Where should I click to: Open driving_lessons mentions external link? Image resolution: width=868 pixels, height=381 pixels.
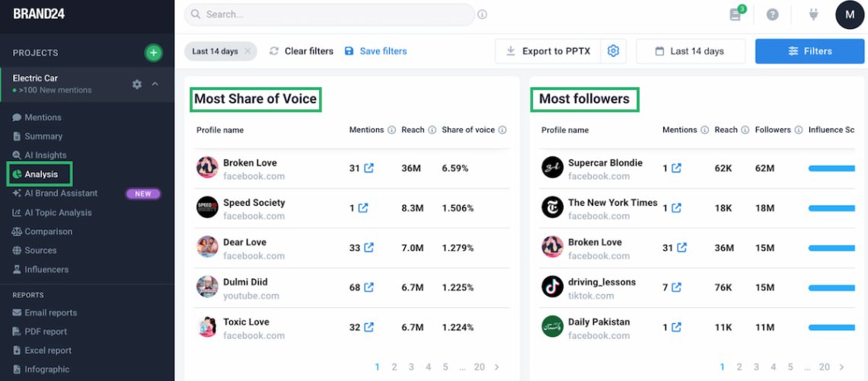click(x=676, y=287)
